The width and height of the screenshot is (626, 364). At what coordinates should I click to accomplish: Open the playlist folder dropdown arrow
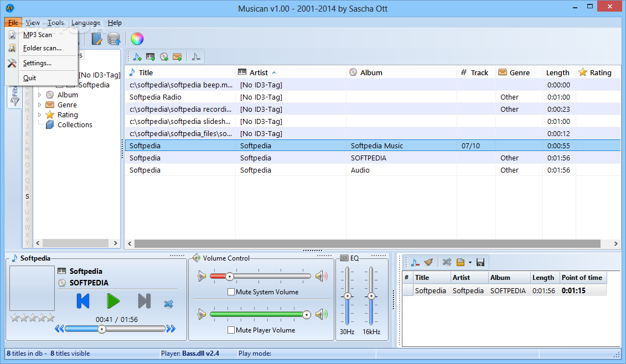pyautogui.click(x=470, y=263)
